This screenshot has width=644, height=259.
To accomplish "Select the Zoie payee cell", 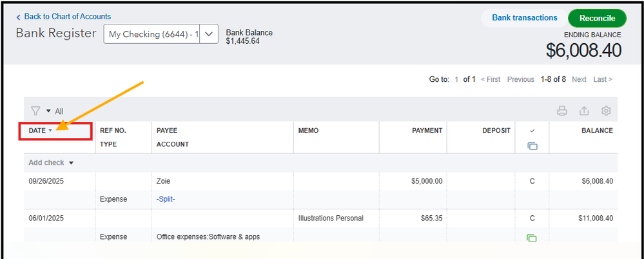I will click(x=165, y=181).
